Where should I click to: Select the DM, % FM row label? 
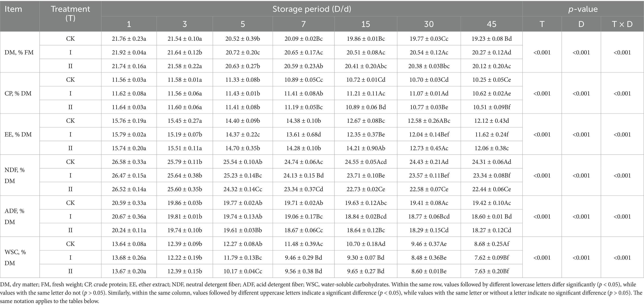(19, 52)
